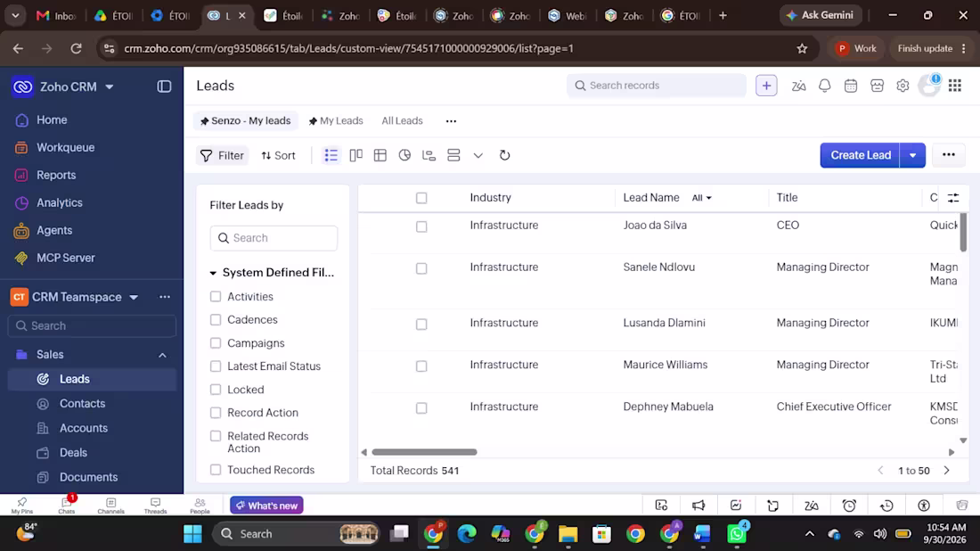Switch to Kanban view icon

[x=355, y=155]
